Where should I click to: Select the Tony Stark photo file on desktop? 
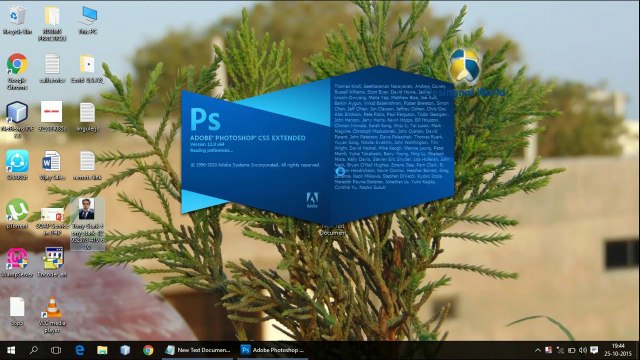[87, 224]
